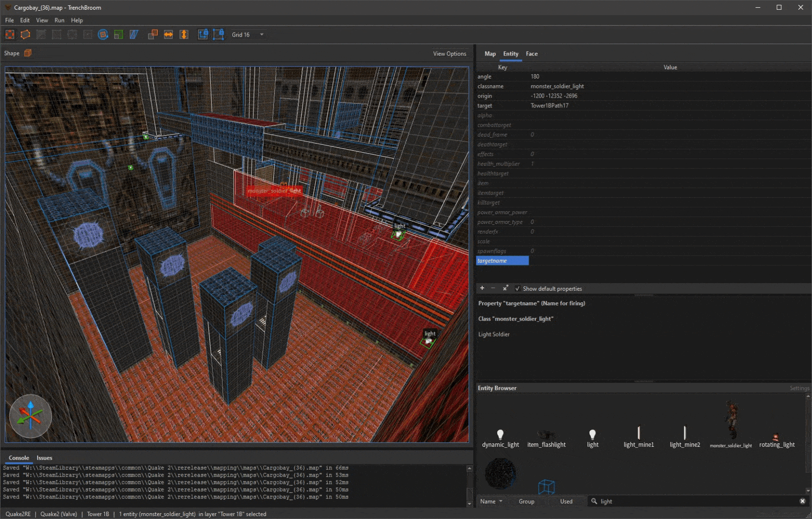812x519 pixels.
Task: Click the console scrollbar down arrow
Action: click(x=469, y=504)
